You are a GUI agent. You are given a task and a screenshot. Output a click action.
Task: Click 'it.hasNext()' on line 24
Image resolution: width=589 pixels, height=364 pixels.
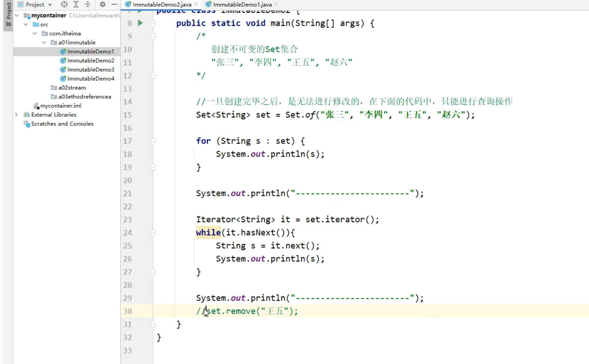(x=255, y=233)
